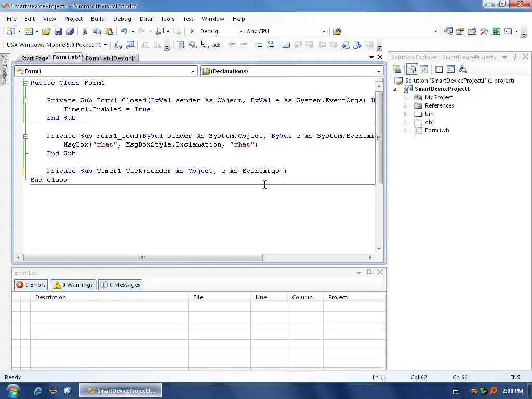Sort error list by Project column
The width and height of the screenshot is (532, 399).
click(x=354, y=297)
